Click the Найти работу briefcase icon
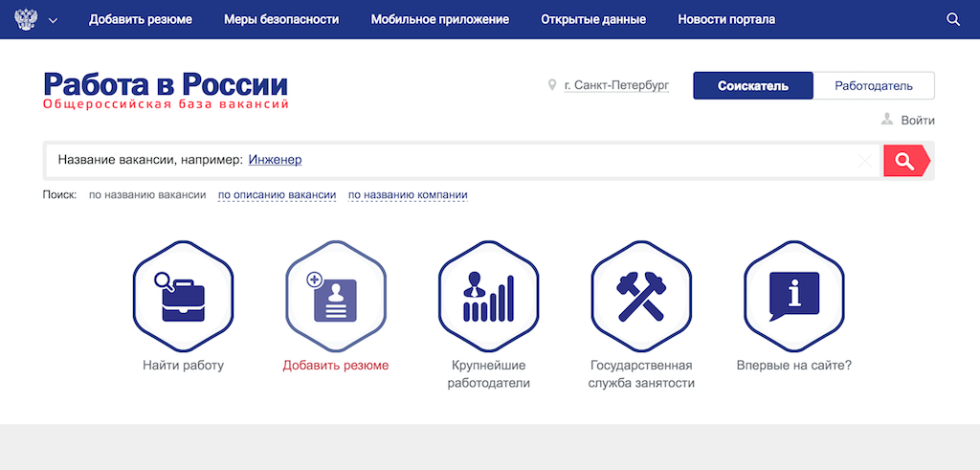Image resolution: width=980 pixels, height=470 pixels. [183, 297]
